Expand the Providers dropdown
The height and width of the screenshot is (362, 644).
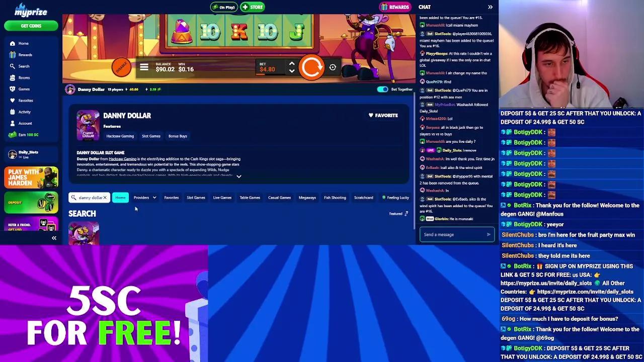[145, 197]
